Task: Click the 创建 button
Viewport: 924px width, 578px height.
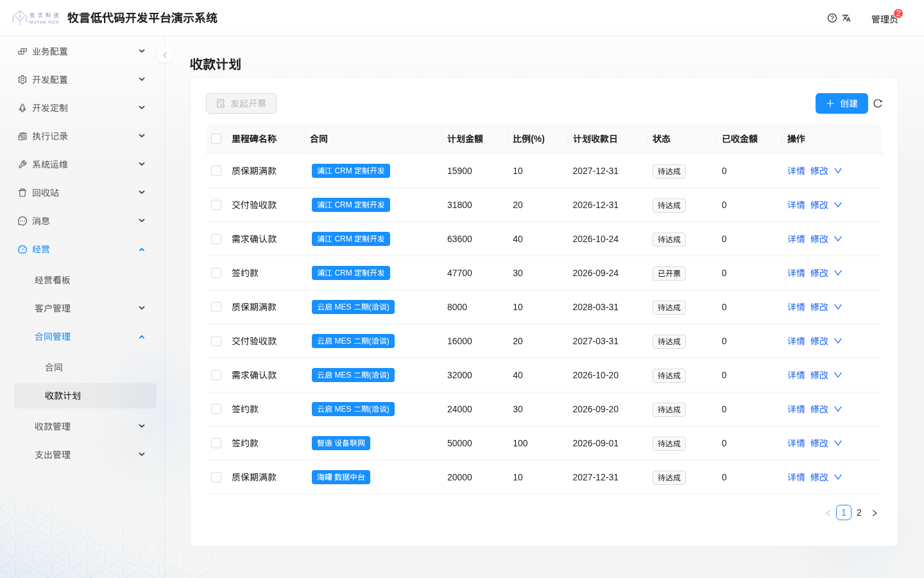Action: (x=842, y=103)
